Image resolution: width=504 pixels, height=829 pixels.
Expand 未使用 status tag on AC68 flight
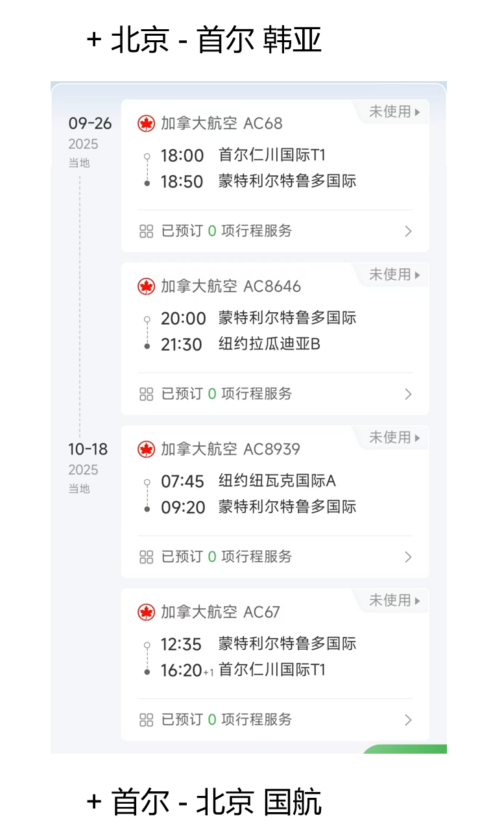(x=394, y=112)
